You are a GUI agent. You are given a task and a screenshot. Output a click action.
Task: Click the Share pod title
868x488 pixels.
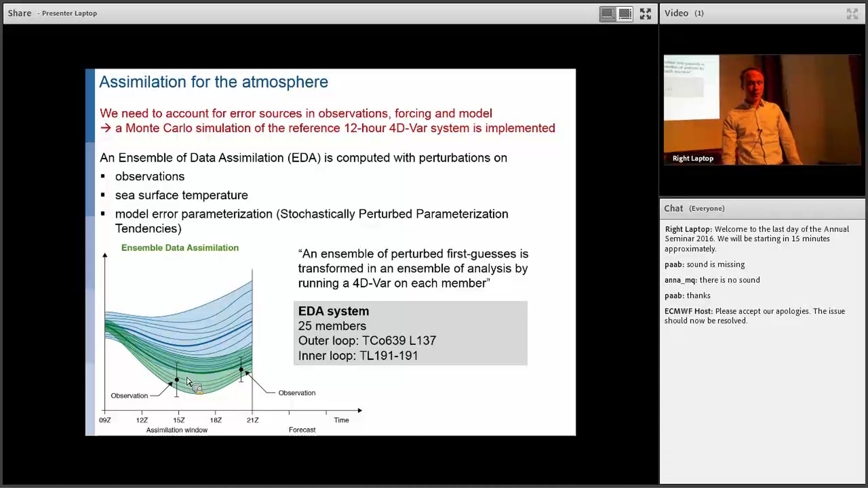click(x=20, y=13)
